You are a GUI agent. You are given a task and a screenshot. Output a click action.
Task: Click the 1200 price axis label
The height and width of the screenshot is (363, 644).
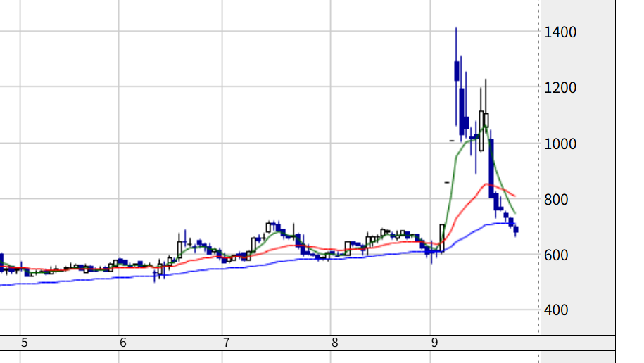(560, 87)
